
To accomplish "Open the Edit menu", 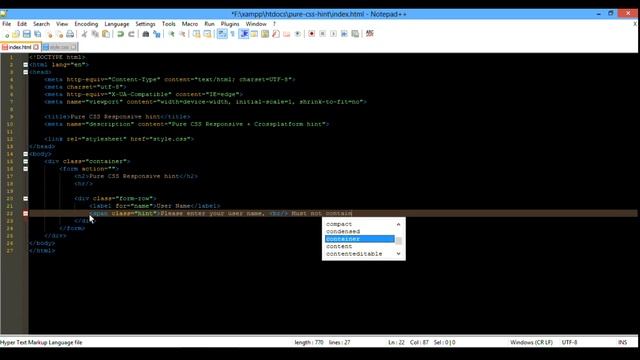I will [22, 24].
